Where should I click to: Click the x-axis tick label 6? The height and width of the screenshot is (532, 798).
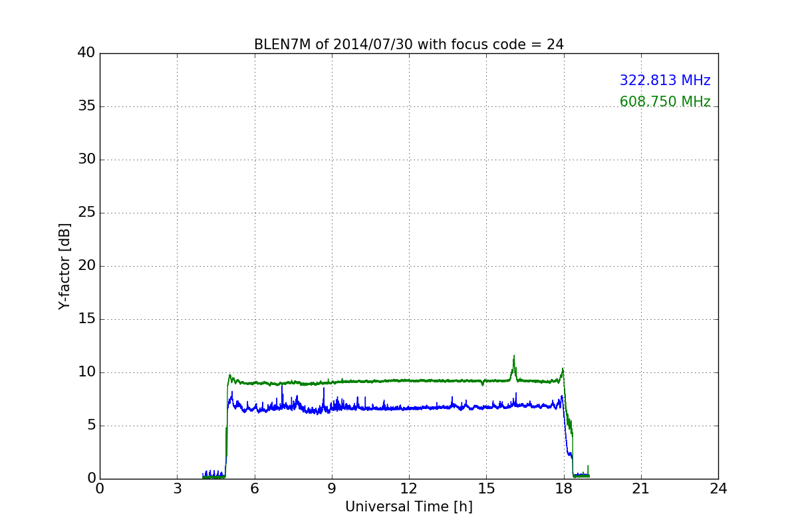click(x=255, y=489)
